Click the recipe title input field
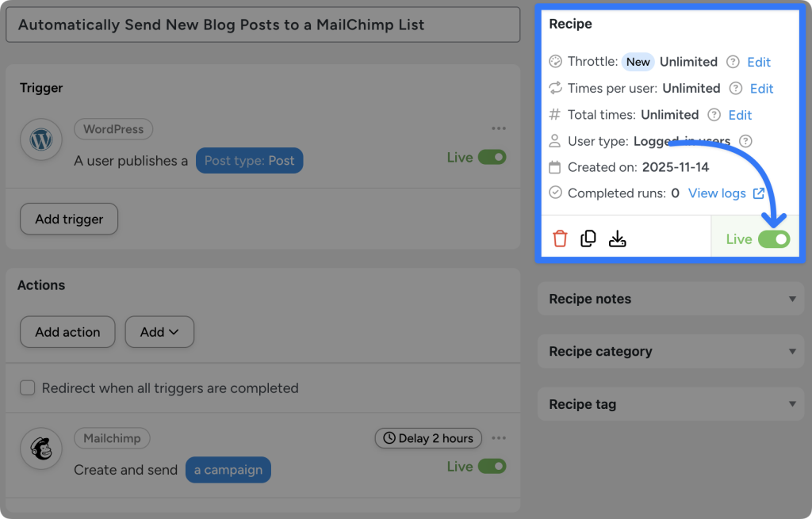The image size is (812, 519). tap(262, 25)
